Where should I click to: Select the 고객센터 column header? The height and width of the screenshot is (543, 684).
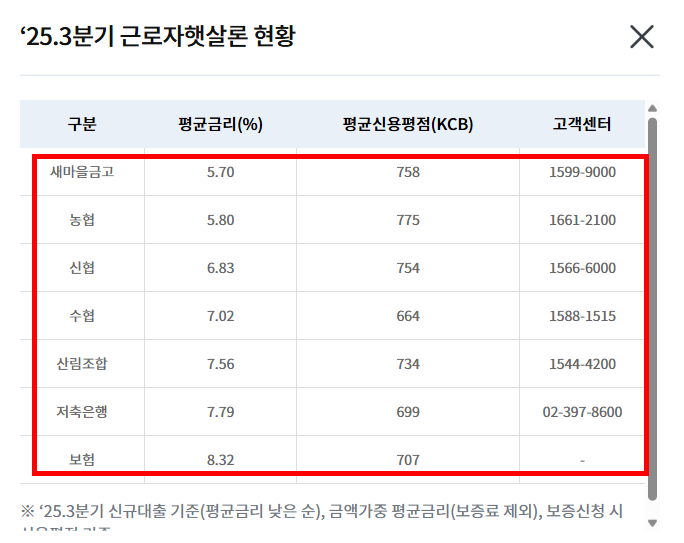582,124
